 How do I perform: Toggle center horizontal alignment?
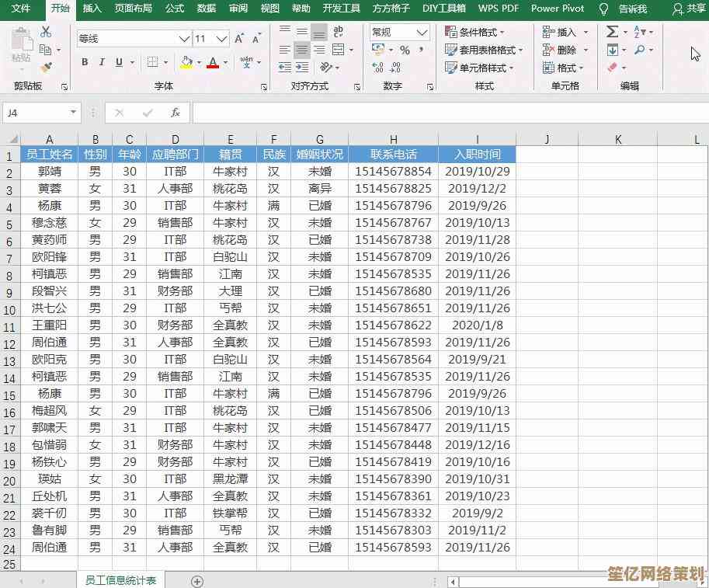302,50
